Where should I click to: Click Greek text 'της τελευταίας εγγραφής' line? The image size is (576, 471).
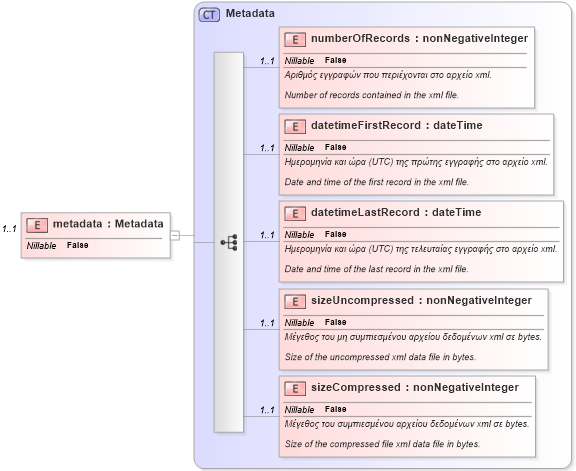[x=421, y=249]
